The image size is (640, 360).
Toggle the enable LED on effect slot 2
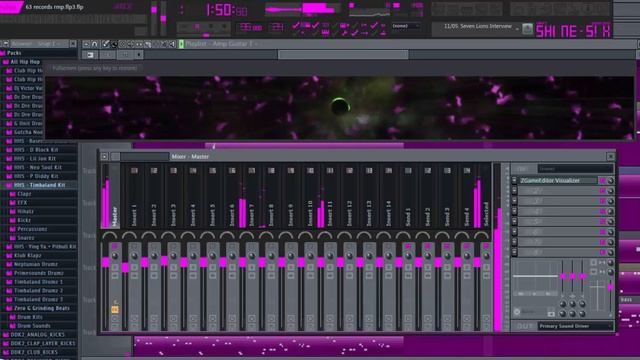[x=602, y=191]
